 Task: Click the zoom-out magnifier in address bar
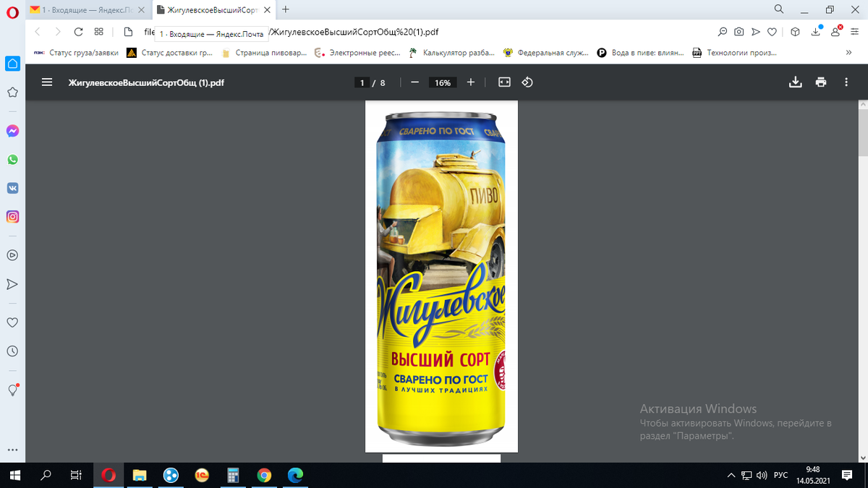[x=722, y=32]
